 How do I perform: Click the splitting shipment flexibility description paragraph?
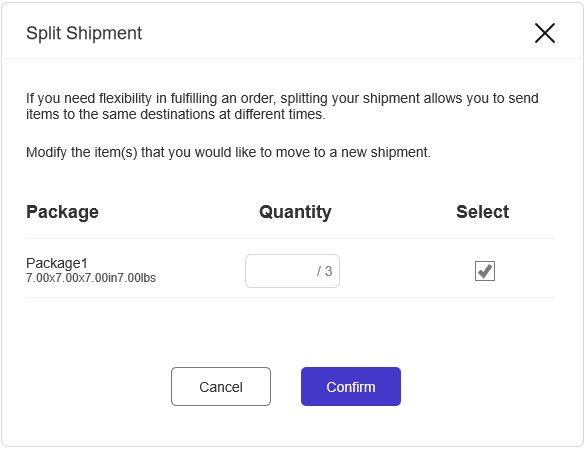(x=282, y=106)
